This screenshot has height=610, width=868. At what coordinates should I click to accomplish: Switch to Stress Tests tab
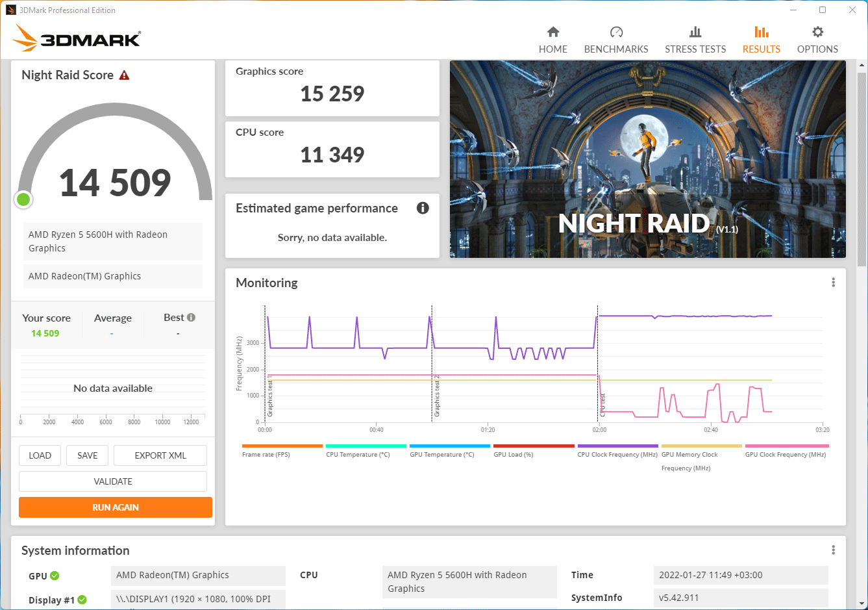pyautogui.click(x=695, y=40)
